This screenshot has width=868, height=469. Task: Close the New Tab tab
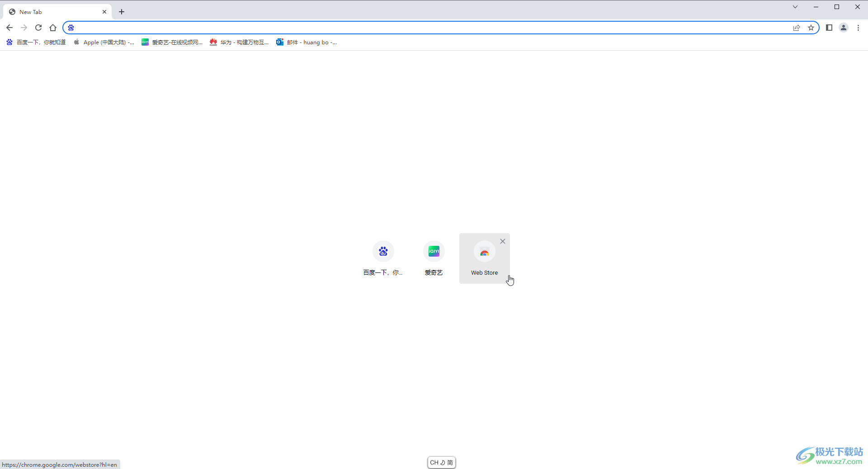pyautogui.click(x=104, y=12)
